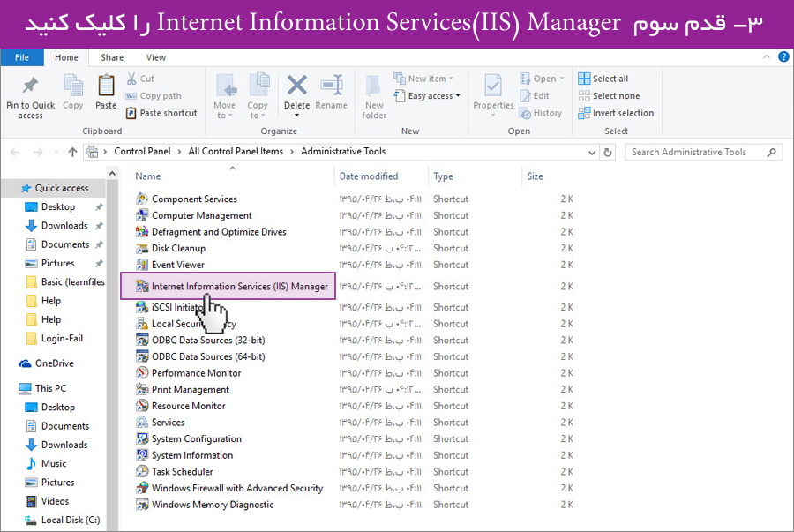
Task: Select ODBC Data Sources (64-bit)
Action: (x=200, y=356)
